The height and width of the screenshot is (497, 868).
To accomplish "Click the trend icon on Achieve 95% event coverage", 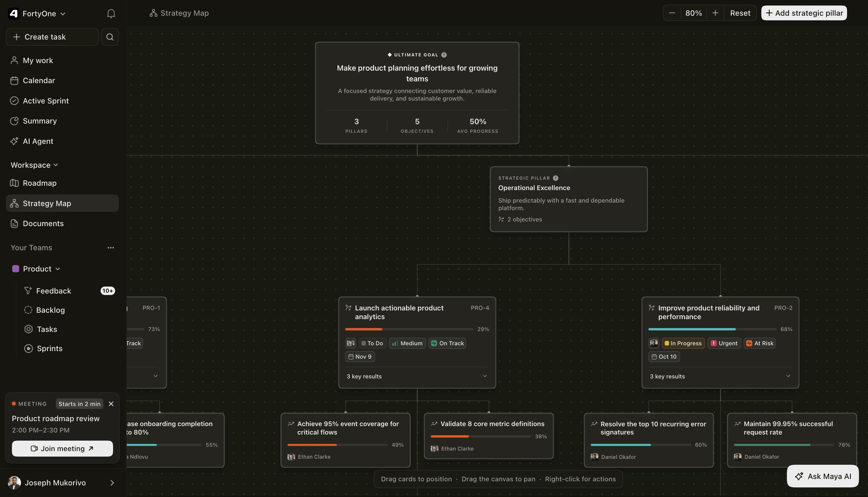I will pos(291,423).
